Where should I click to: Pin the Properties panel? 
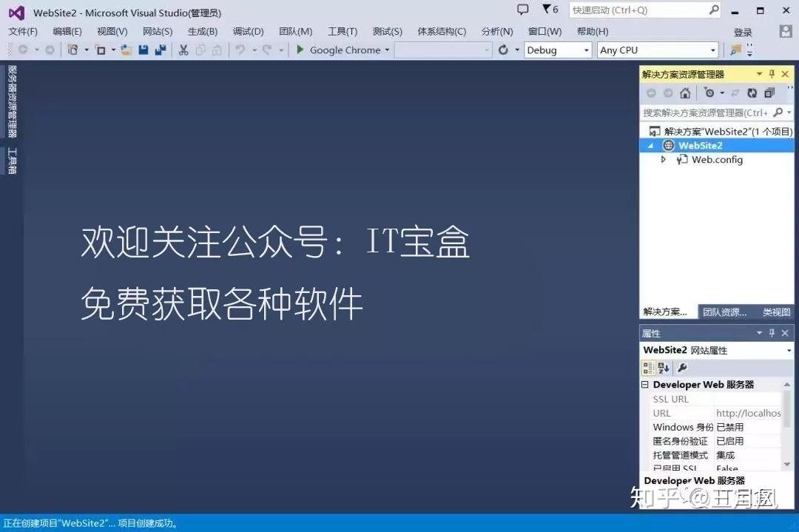point(772,332)
